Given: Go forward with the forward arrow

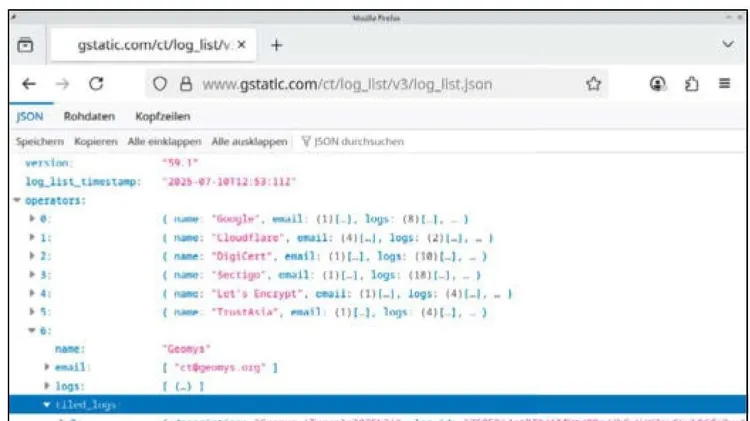Looking at the screenshot, I should (x=62, y=84).
